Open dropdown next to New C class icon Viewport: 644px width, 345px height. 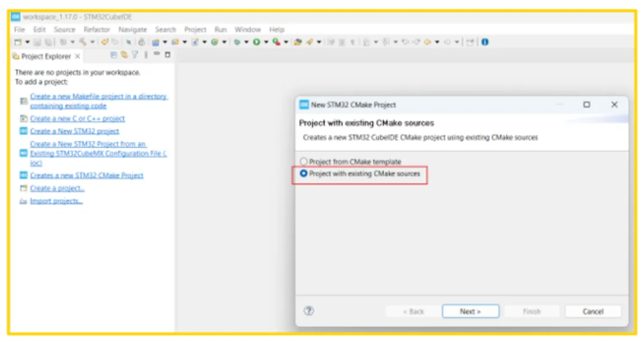pyautogui.click(x=224, y=42)
